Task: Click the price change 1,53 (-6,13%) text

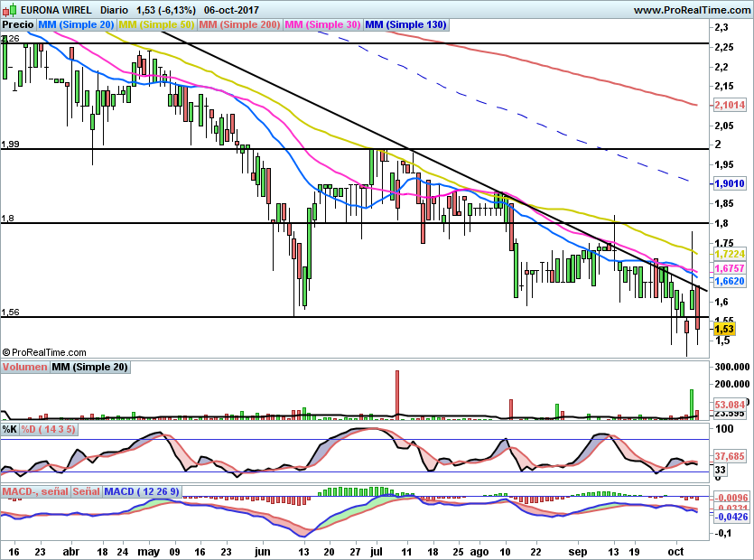Action: tap(166, 10)
